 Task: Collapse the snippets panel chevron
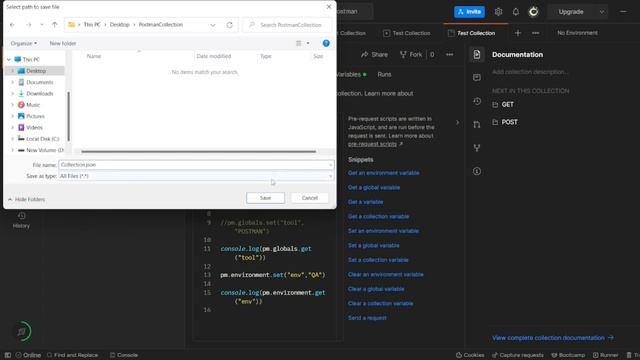(x=457, y=122)
